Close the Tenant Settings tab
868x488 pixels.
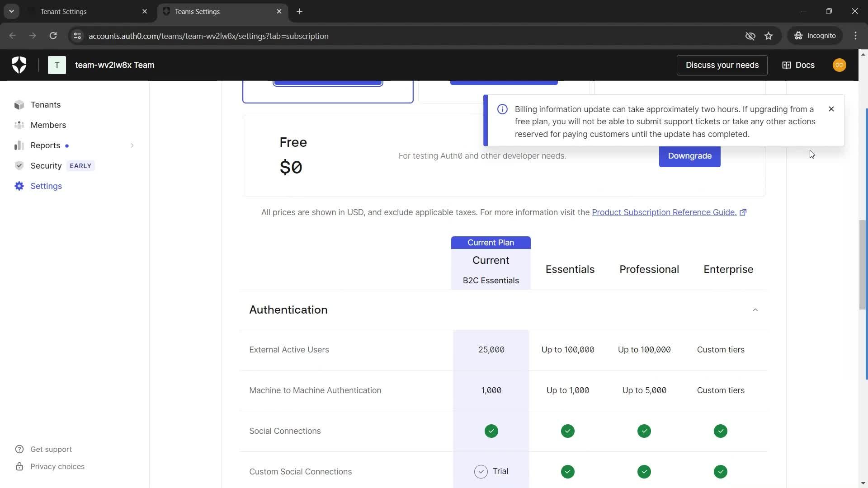pyautogui.click(x=145, y=11)
